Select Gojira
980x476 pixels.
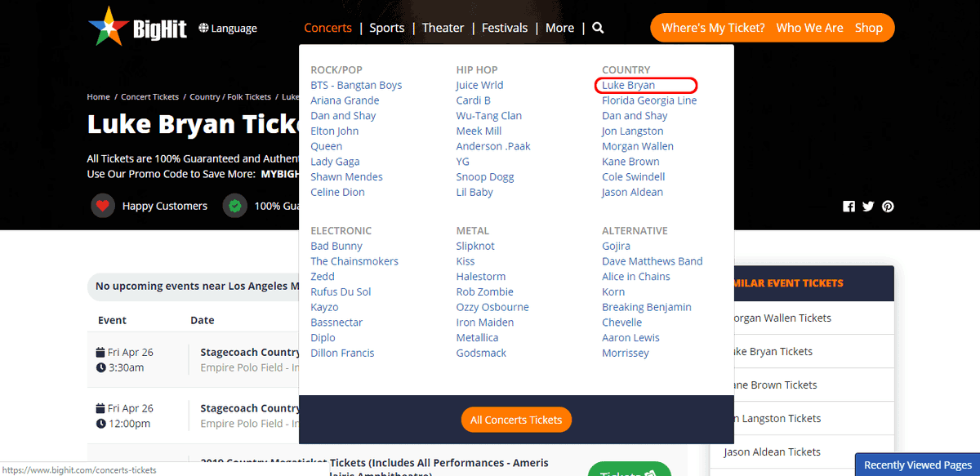(x=616, y=246)
